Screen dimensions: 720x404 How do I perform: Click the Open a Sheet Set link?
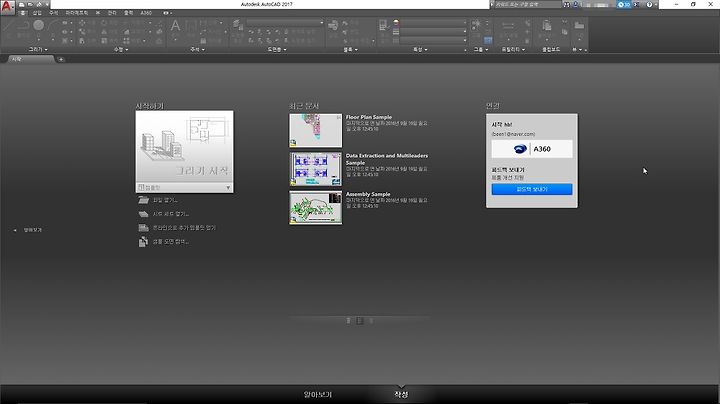click(x=170, y=214)
